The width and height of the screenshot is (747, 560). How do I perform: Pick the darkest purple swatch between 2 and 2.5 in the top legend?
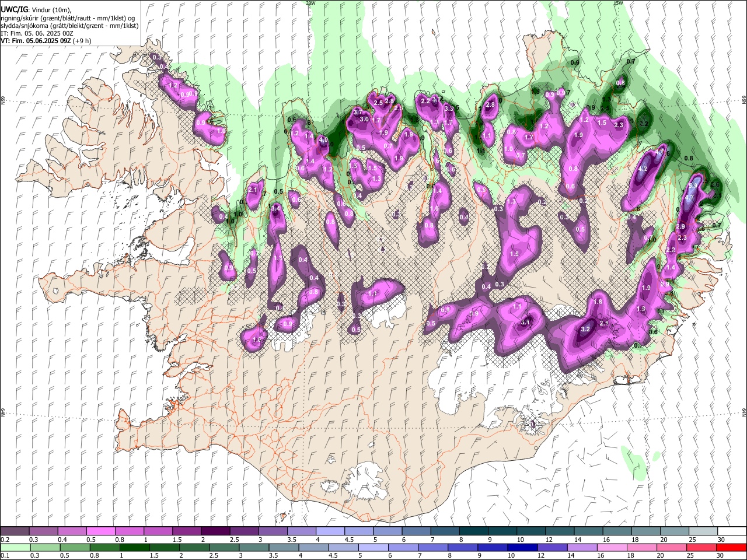coord(215,531)
